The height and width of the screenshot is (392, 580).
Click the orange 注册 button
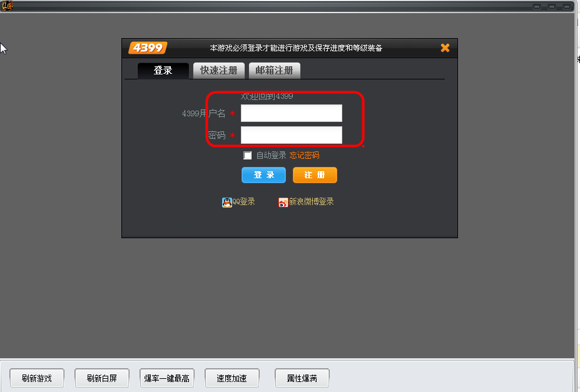315,175
